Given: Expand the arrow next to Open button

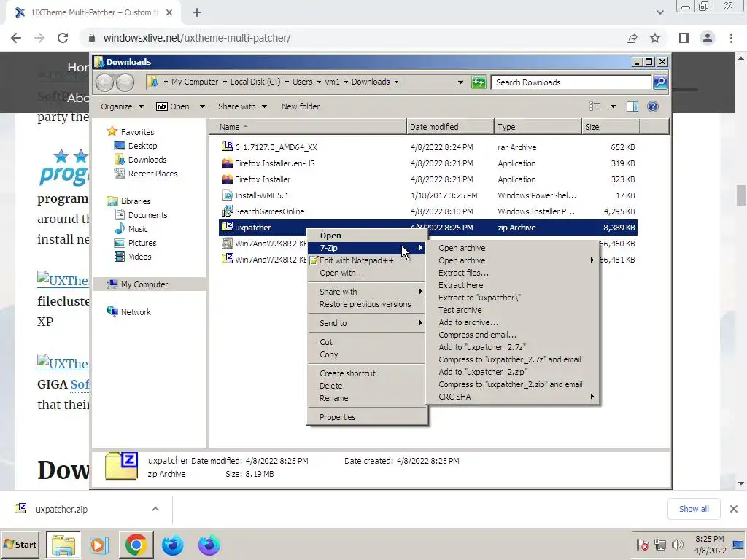Looking at the screenshot, I should (x=202, y=106).
